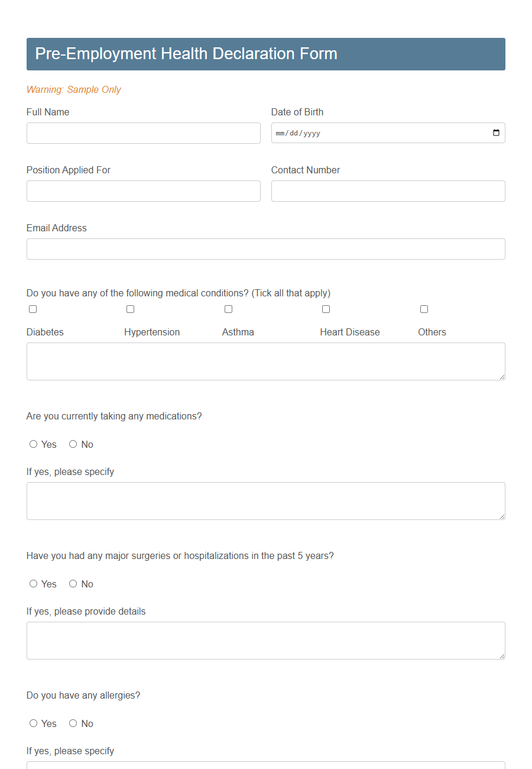Check the Hypertension checkbox
This screenshot has height=769, width=532.
[x=130, y=309]
